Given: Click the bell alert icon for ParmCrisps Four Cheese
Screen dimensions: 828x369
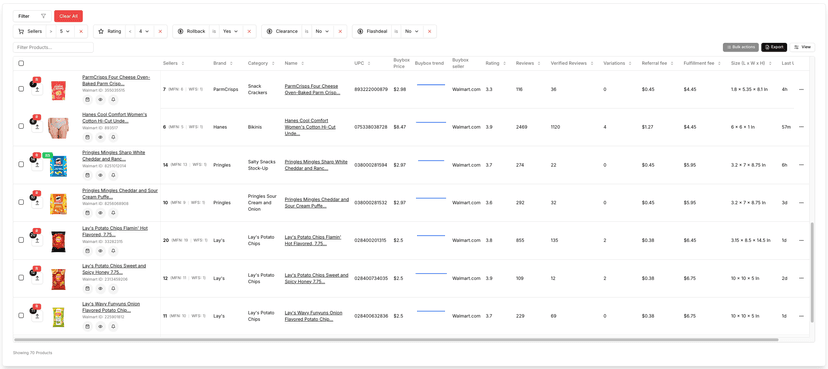Looking at the screenshot, I should click(113, 99).
